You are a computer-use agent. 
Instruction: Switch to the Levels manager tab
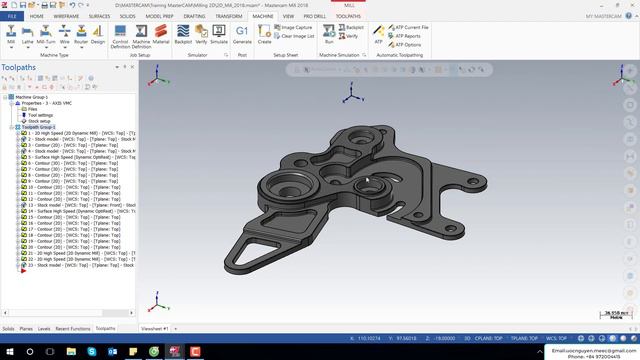pyautogui.click(x=44, y=329)
